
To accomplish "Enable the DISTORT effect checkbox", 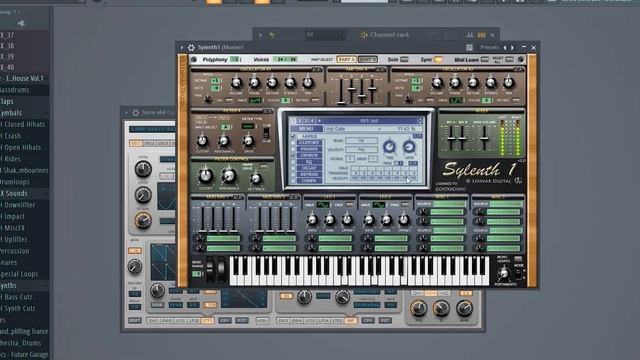I will click(x=293, y=143).
